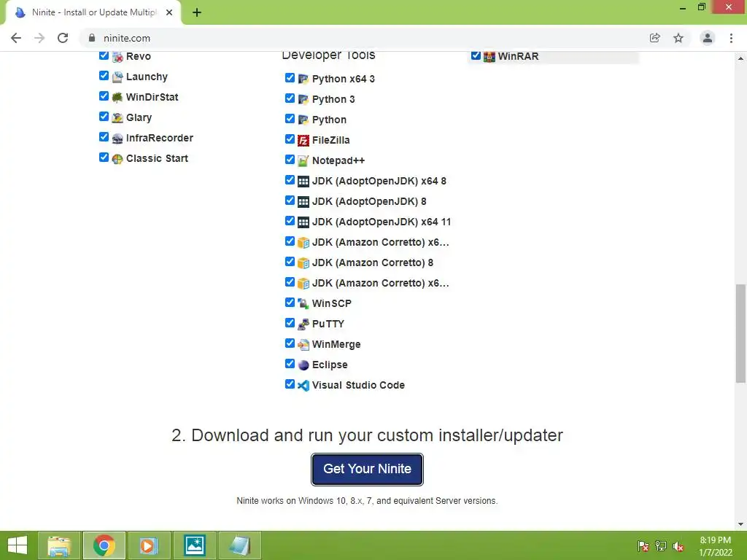Uncheck the JDK (AdoptOpenJDK) x64 11 checkbox
Viewport: 747px width, 560px height.
click(290, 221)
